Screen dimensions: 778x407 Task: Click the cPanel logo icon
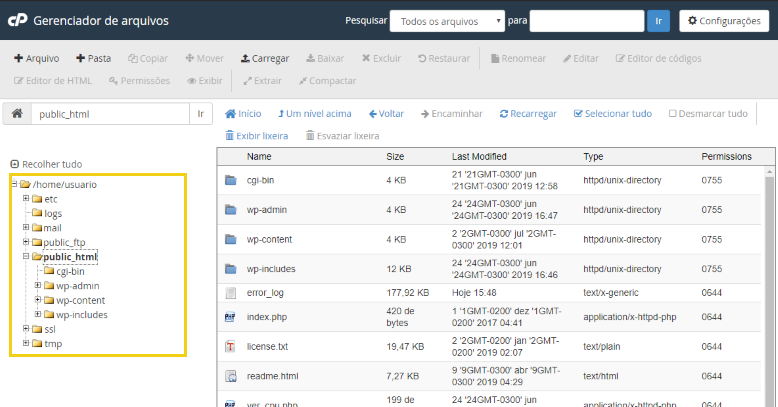[18, 20]
